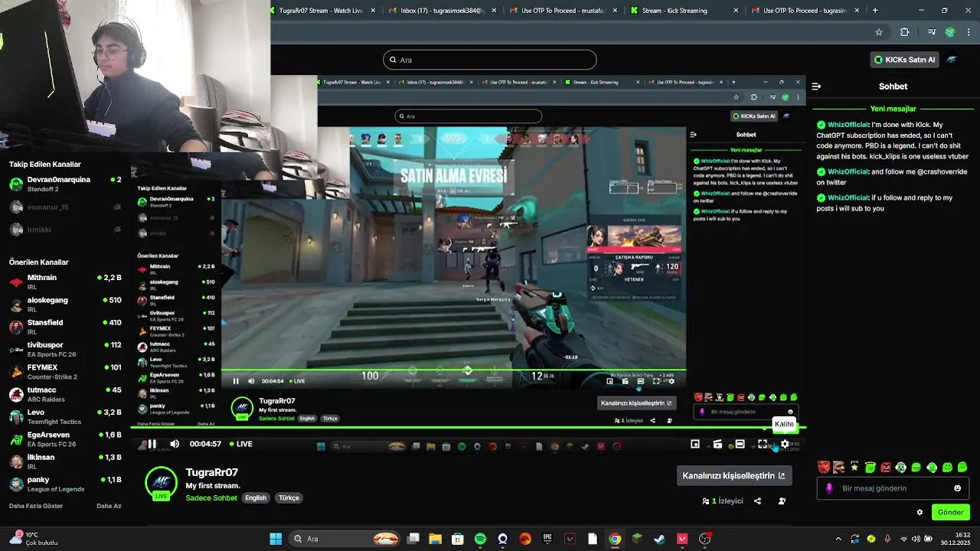
Task: Share the stream via share icon
Action: 757,501
